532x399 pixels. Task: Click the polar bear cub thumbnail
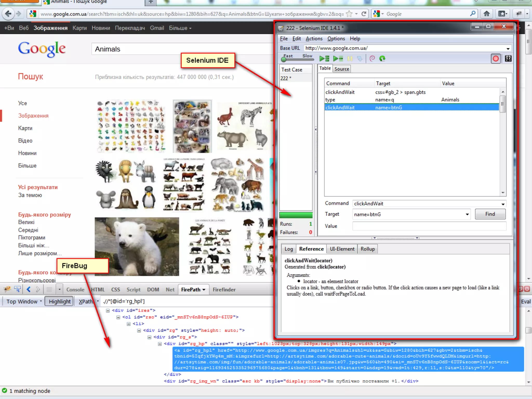click(137, 247)
